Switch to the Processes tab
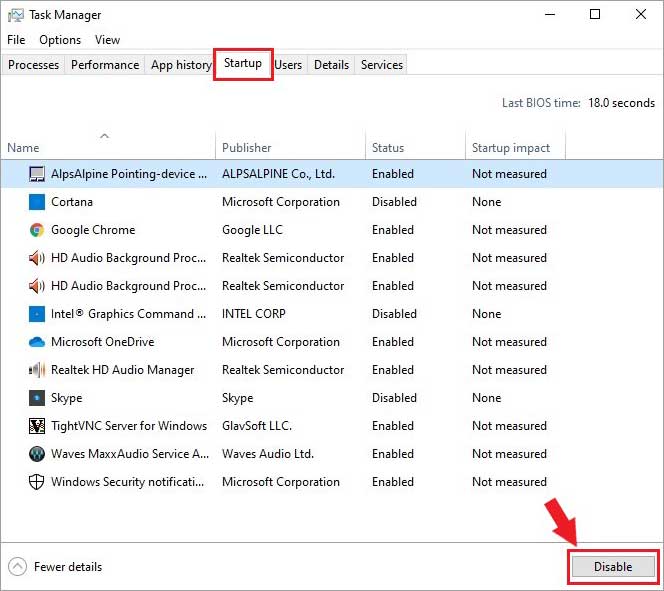This screenshot has height=591, width=664. [33, 65]
